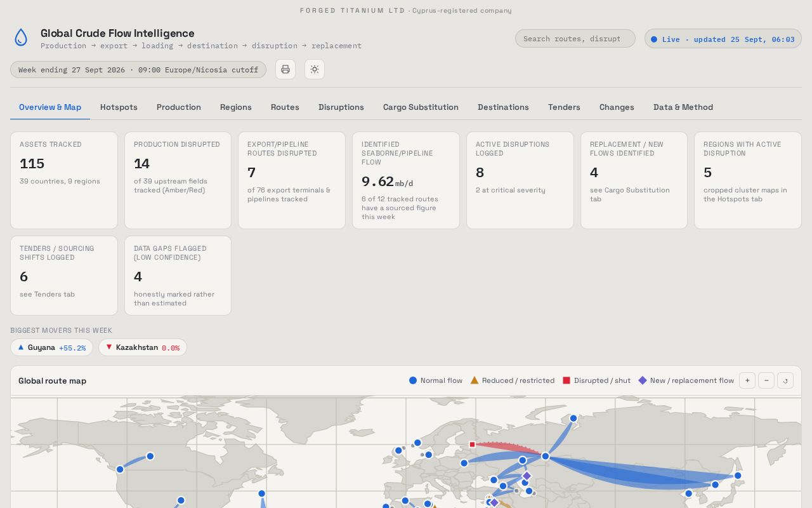Select the Cargo Substitution tab
The image size is (812, 508).
click(421, 107)
